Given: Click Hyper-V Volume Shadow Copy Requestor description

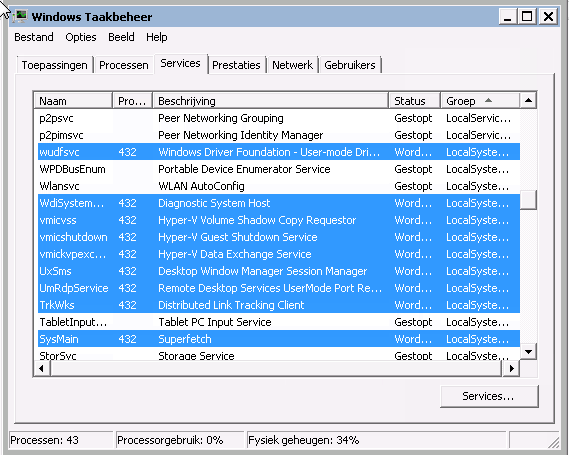Looking at the screenshot, I should tap(257, 220).
